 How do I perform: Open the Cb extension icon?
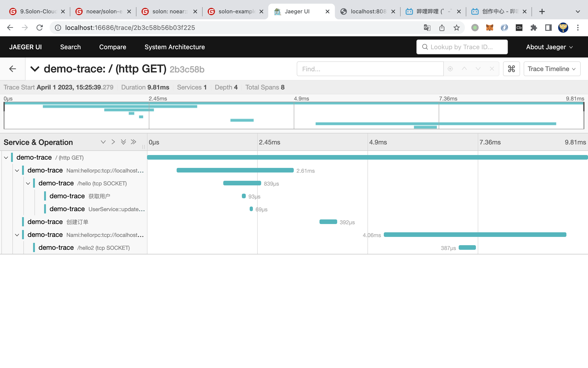coord(519,28)
